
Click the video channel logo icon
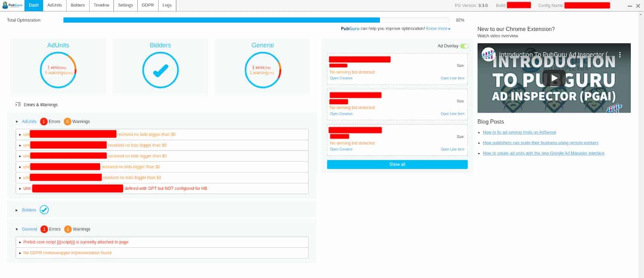[x=488, y=54]
